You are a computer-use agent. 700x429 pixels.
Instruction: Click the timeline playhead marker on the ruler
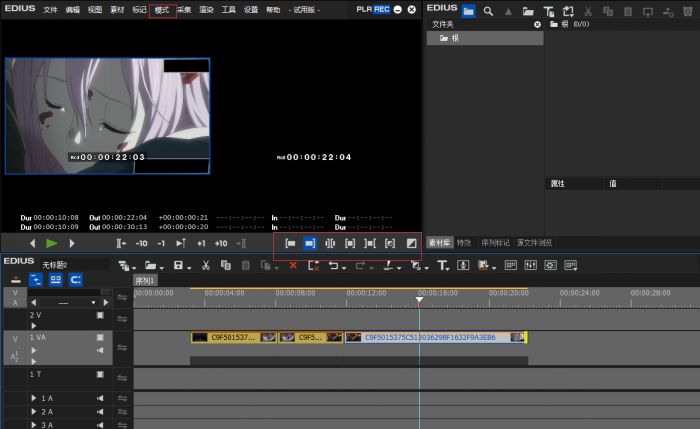pos(419,300)
